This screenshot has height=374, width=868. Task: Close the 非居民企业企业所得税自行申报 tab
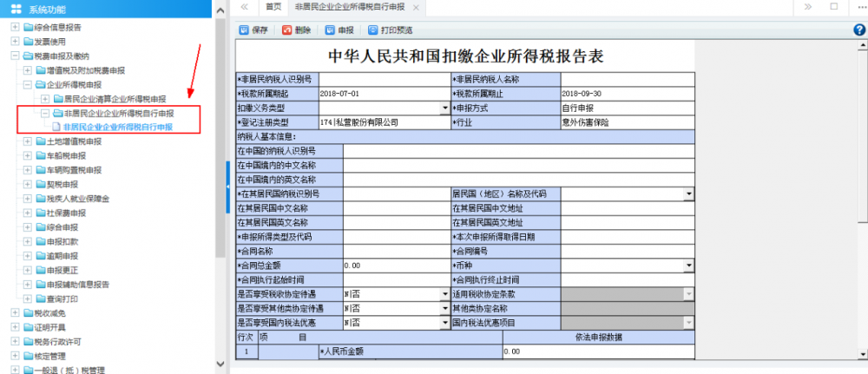(417, 8)
